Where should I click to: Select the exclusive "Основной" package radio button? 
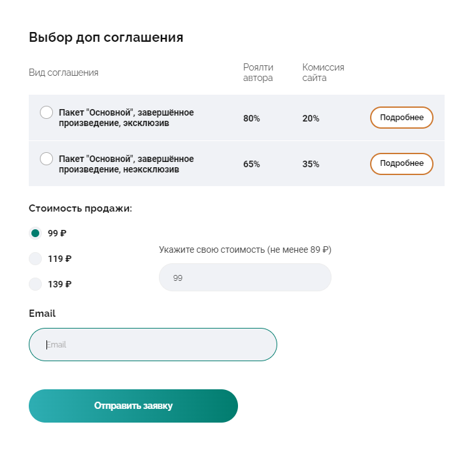46,112
